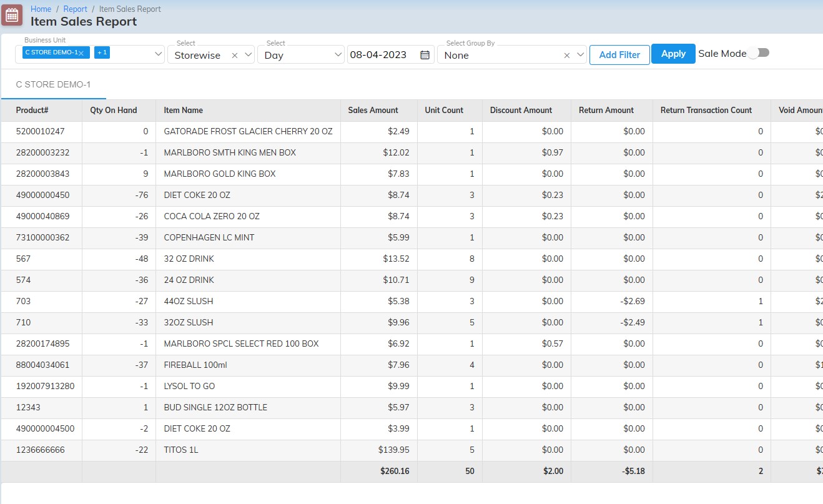Click total sales amount $260.16
This screenshot has height=504, width=823.
tap(395, 472)
